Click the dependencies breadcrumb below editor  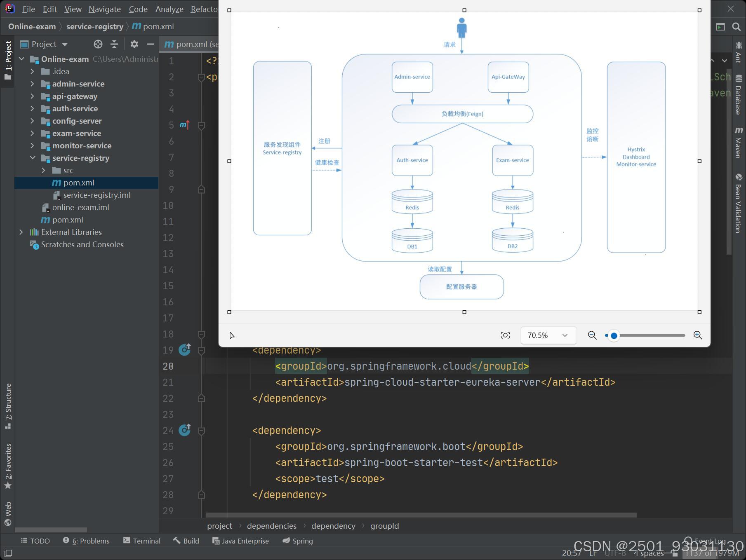point(272,526)
